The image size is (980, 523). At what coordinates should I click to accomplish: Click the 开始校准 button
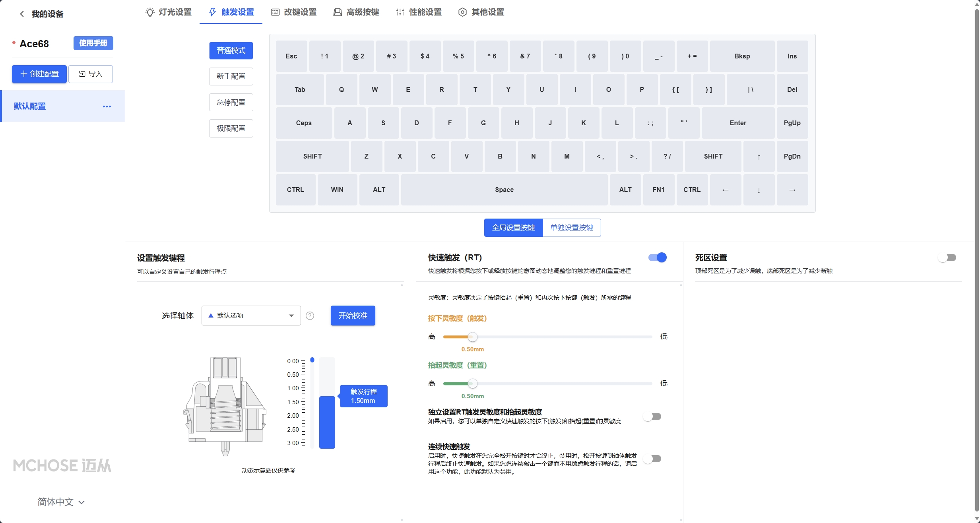click(x=353, y=316)
